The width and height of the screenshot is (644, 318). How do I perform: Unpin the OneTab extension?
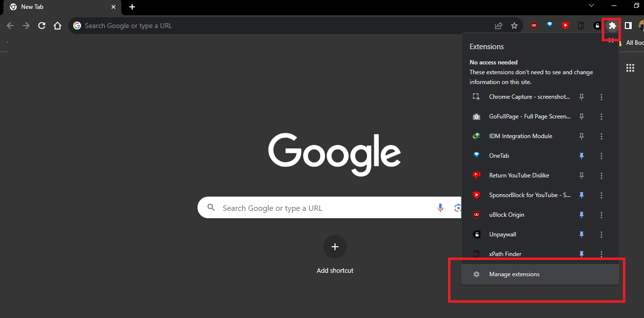click(x=582, y=156)
